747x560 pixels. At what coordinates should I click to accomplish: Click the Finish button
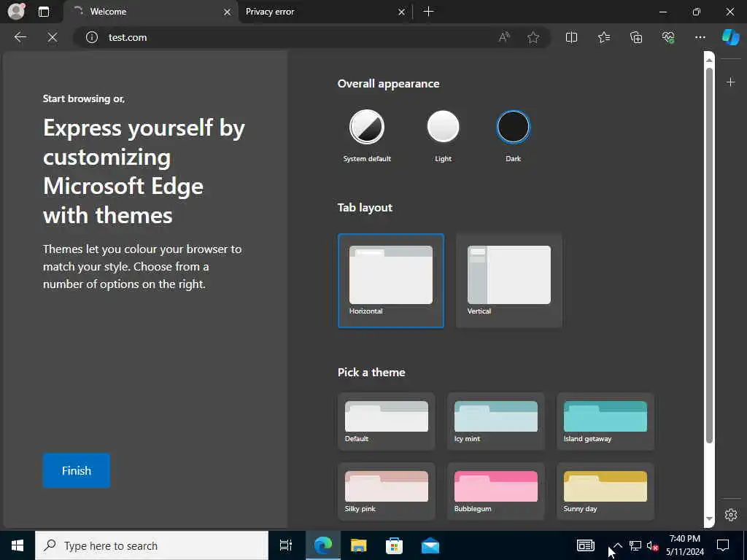point(76,470)
